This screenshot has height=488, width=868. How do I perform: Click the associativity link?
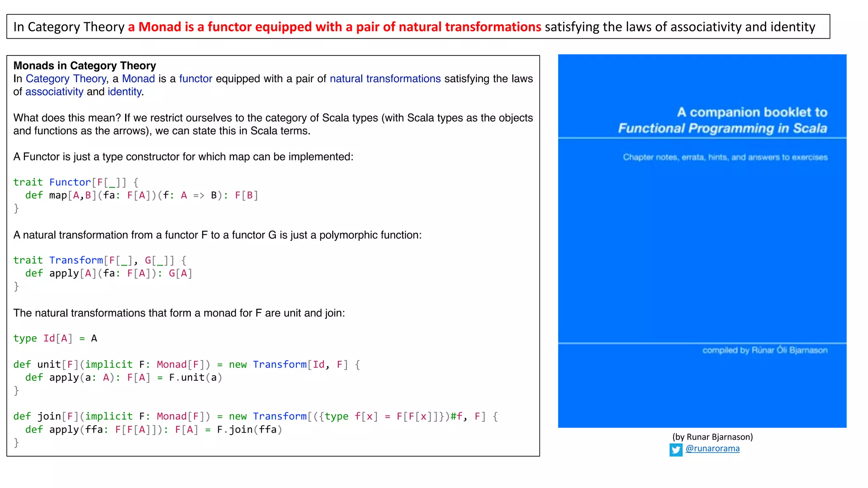click(x=54, y=92)
